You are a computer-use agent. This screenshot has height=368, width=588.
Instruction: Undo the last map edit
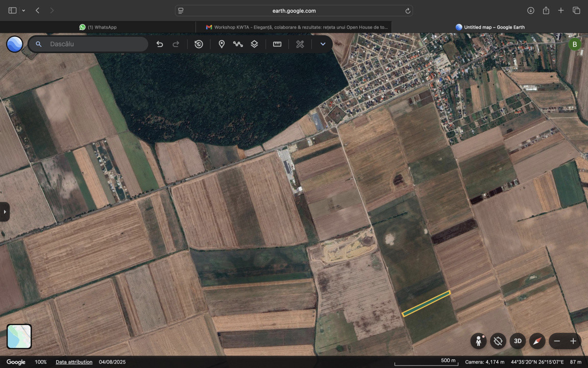click(160, 44)
